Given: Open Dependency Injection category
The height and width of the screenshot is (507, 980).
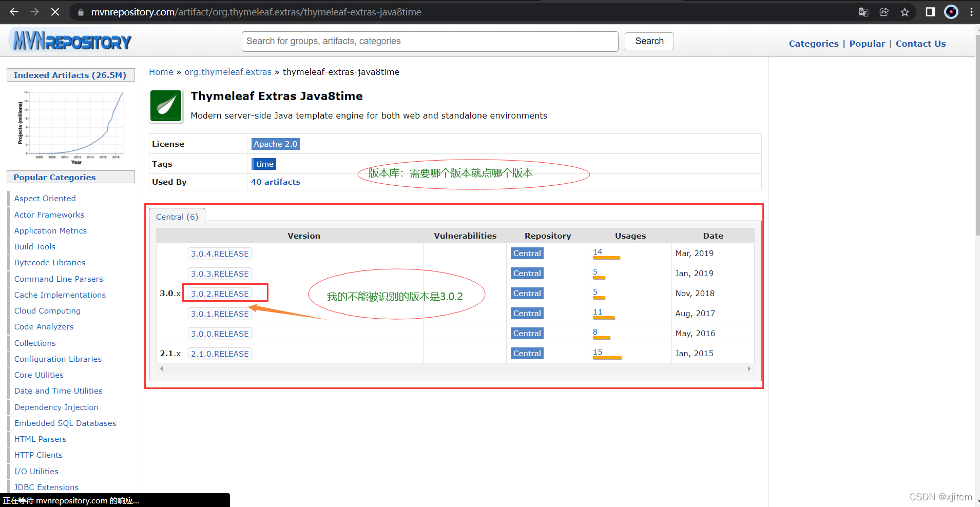Looking at the screenshot, I should (x=56, y=407).
